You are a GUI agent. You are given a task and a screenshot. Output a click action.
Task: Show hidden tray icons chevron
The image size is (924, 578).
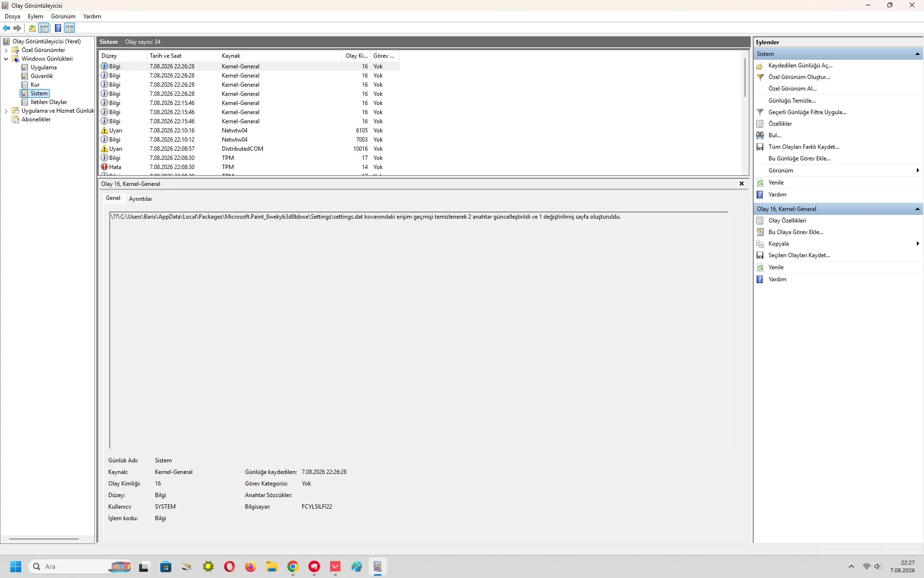click(851, 566)
